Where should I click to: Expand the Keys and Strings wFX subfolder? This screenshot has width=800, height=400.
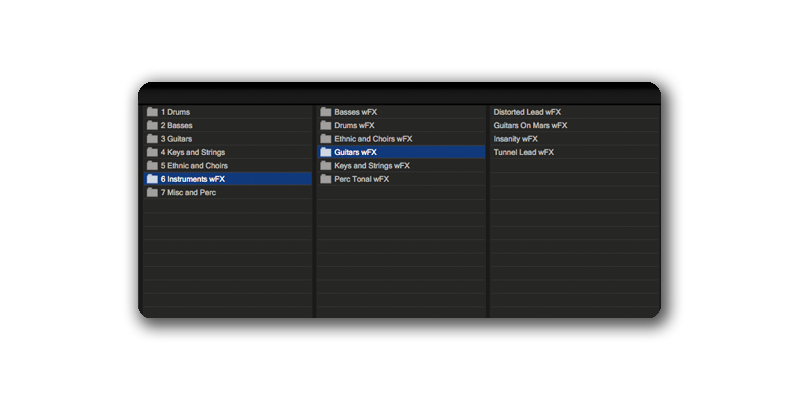click(372, 166)
